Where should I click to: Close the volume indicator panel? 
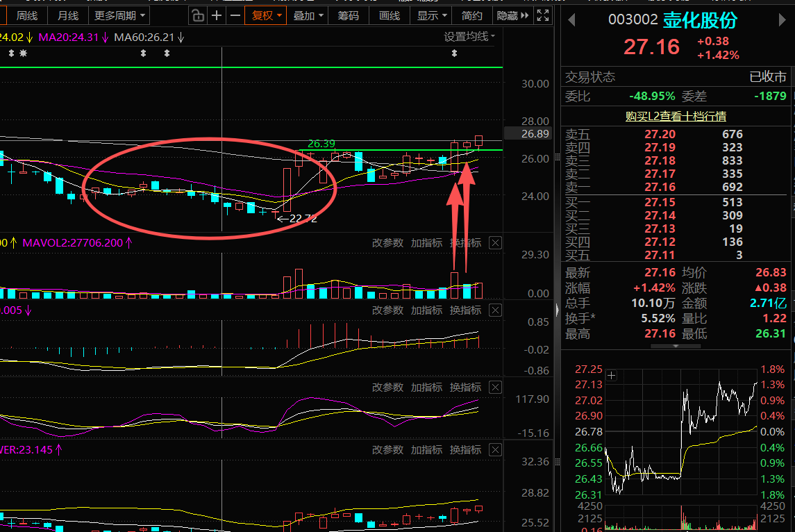tap(495, 243)
